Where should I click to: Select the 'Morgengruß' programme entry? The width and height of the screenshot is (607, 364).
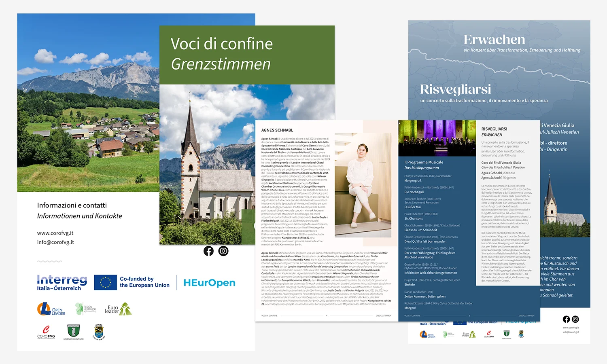click(x=413, y=181)
